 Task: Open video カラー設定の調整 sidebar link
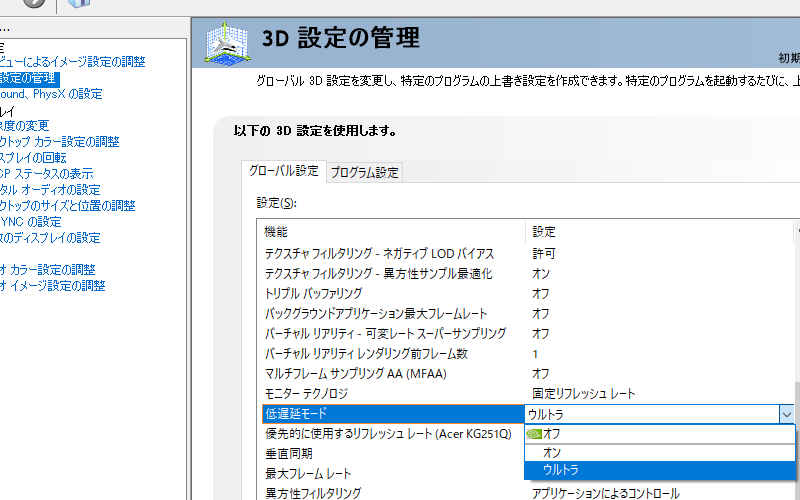click(x=47, y=270)
